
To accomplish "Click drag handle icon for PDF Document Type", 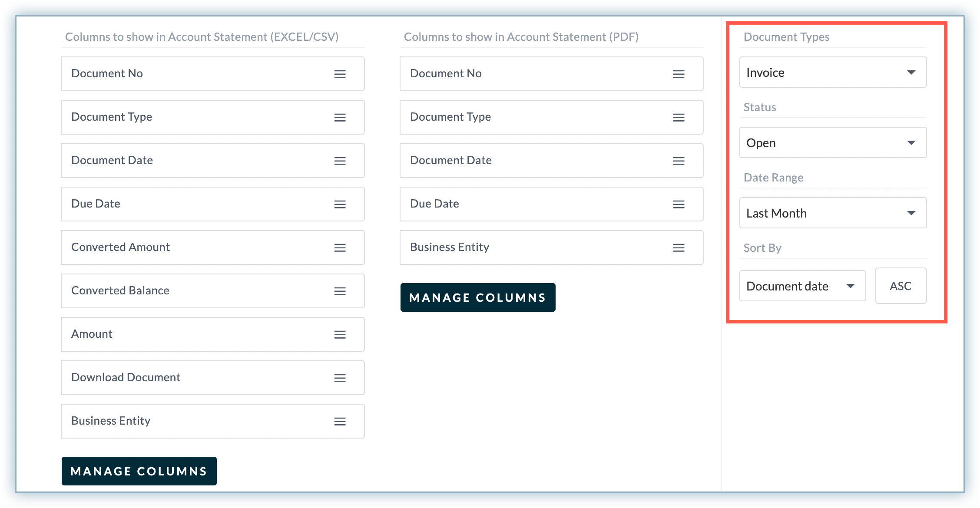I will click(x=679, y=118).
